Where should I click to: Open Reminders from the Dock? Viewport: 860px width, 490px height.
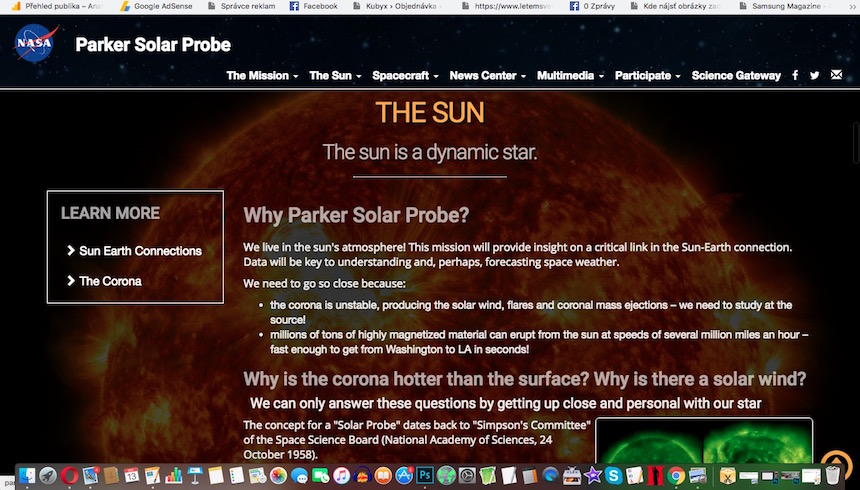(236, 475)
